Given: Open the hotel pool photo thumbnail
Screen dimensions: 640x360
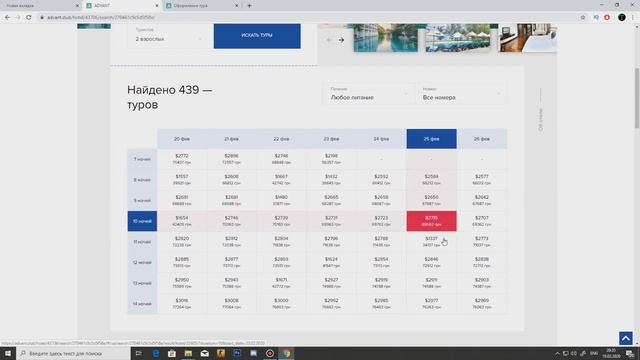Looking at the screenshot, I should tap(385, 38).
